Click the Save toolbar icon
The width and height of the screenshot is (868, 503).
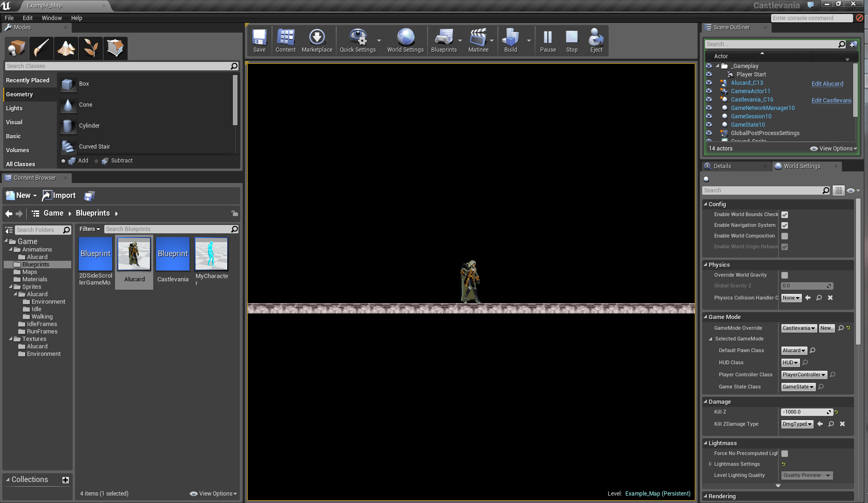coord(259,41)
